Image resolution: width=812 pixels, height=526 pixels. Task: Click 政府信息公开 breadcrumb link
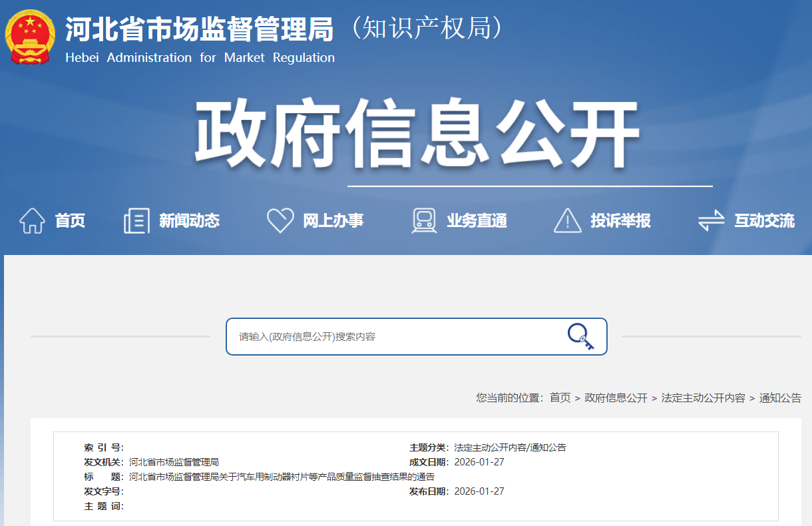pyautogui.click(x=616, y=397)
